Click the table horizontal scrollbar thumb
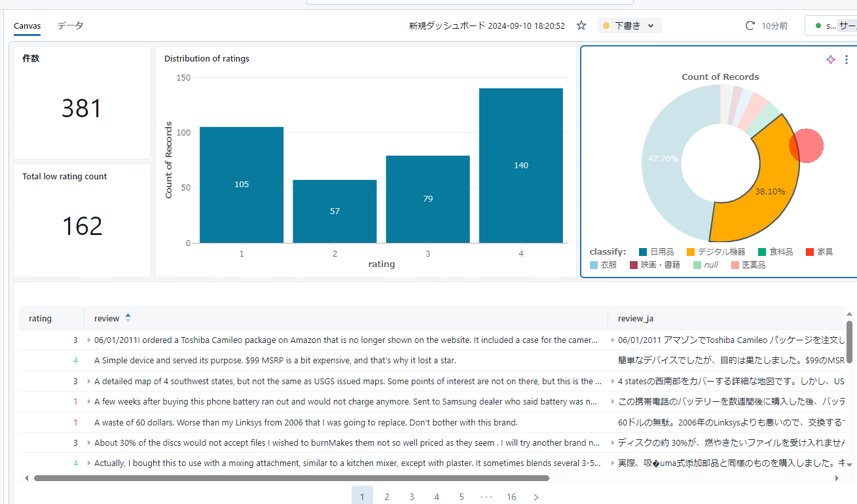857x504 pixels. coord(291,478)
